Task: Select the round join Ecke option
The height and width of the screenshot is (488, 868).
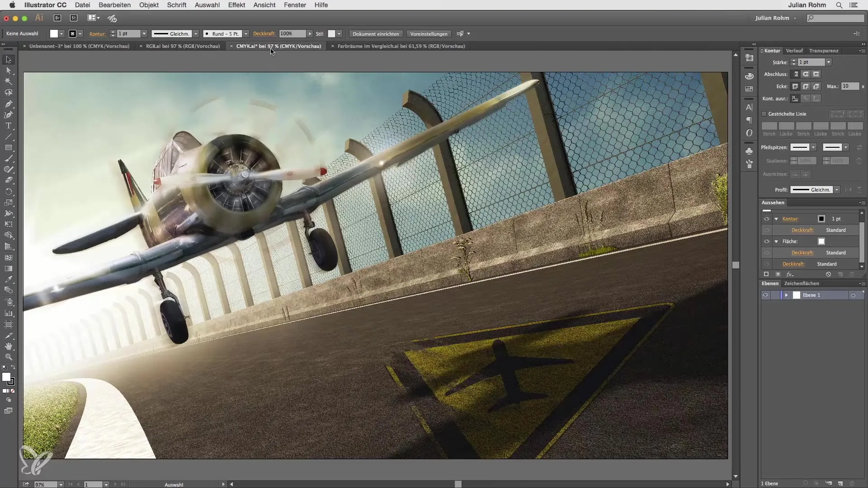Action: [806, 86]
